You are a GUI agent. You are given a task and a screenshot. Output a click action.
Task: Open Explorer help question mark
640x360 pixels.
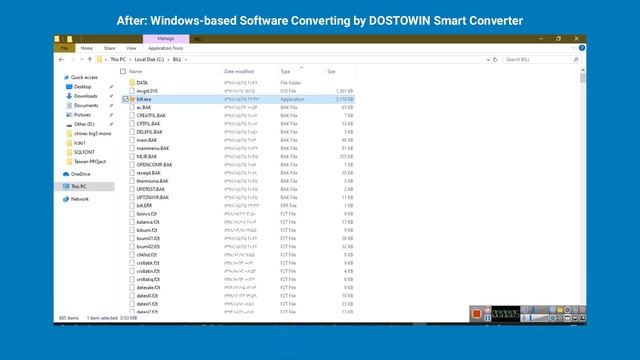point(582,48)
